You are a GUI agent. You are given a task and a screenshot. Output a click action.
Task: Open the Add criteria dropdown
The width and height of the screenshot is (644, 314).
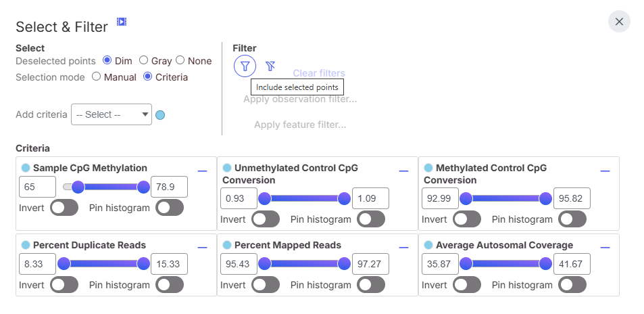[112, 115]
